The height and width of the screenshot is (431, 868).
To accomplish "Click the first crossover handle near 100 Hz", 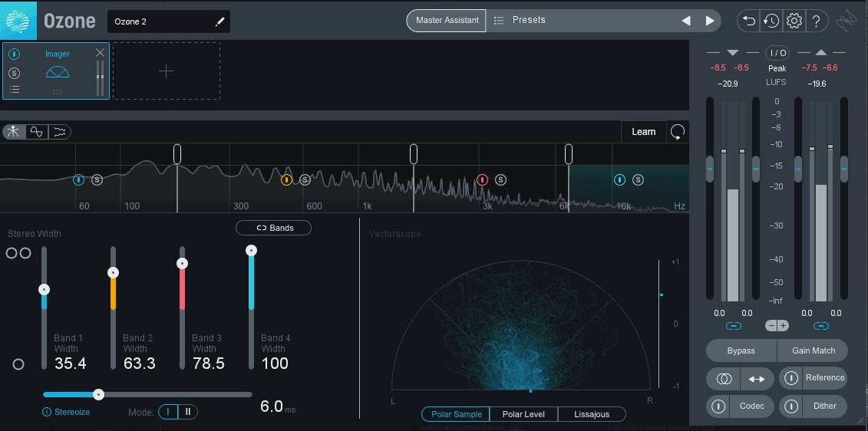I will point(177,154).
